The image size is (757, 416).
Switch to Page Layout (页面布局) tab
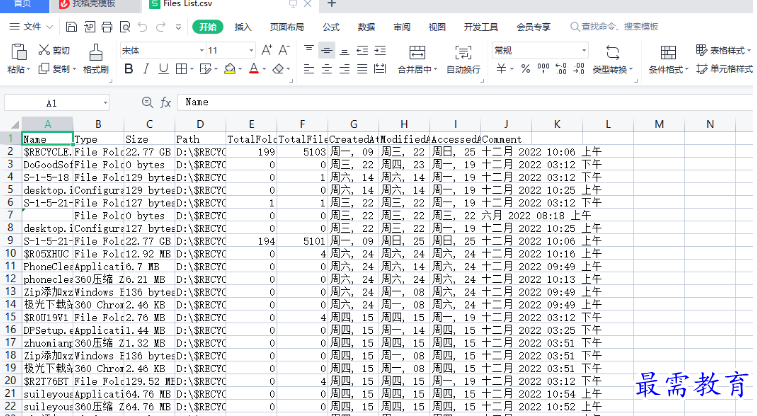(287, 27)
